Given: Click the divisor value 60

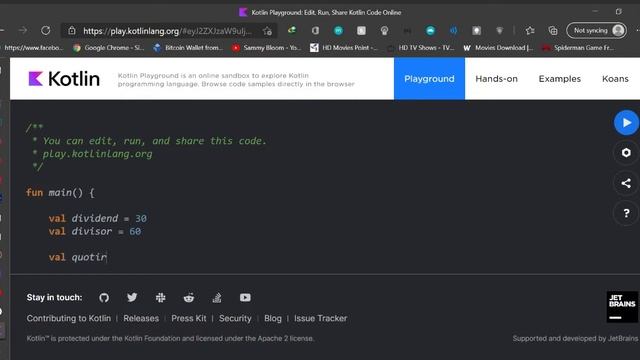Looking at the screenshot, I should pos(135,231).
